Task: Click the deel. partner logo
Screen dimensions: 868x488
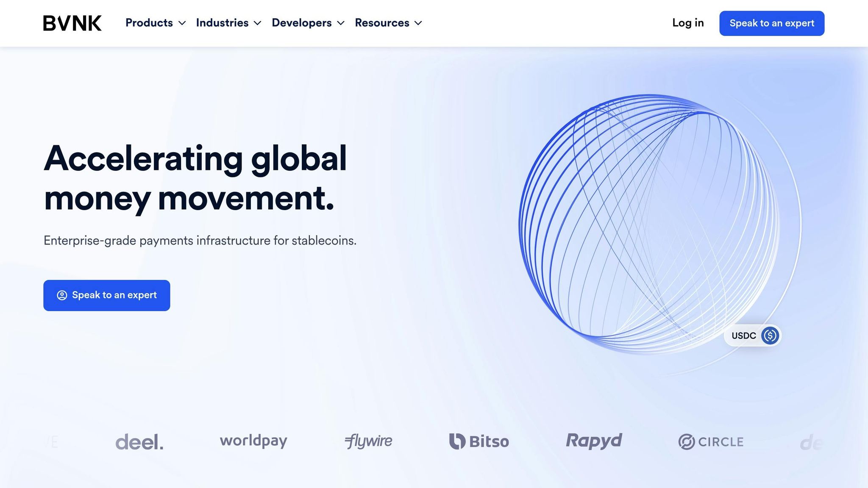Action: coord(139,442)
